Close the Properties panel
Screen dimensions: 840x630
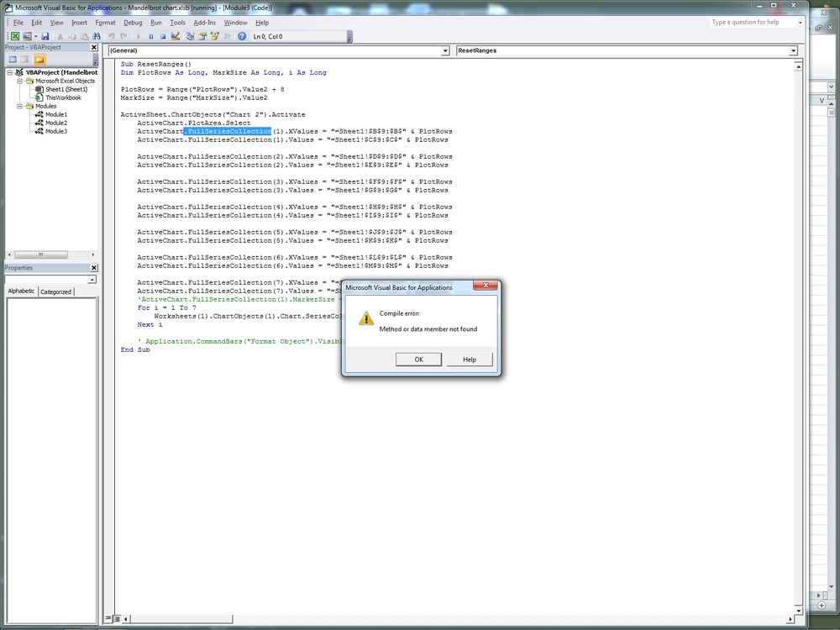tap(94, 268)
